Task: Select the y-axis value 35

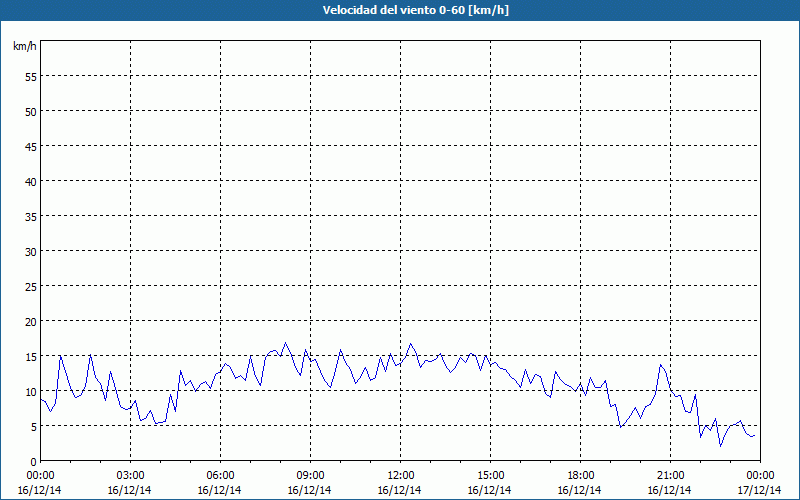Action: (x=31, y=216)
